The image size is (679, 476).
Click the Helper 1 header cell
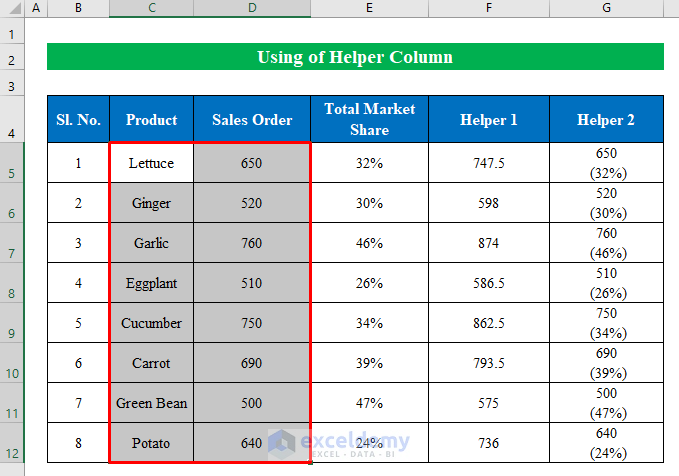tap(488, 120)
